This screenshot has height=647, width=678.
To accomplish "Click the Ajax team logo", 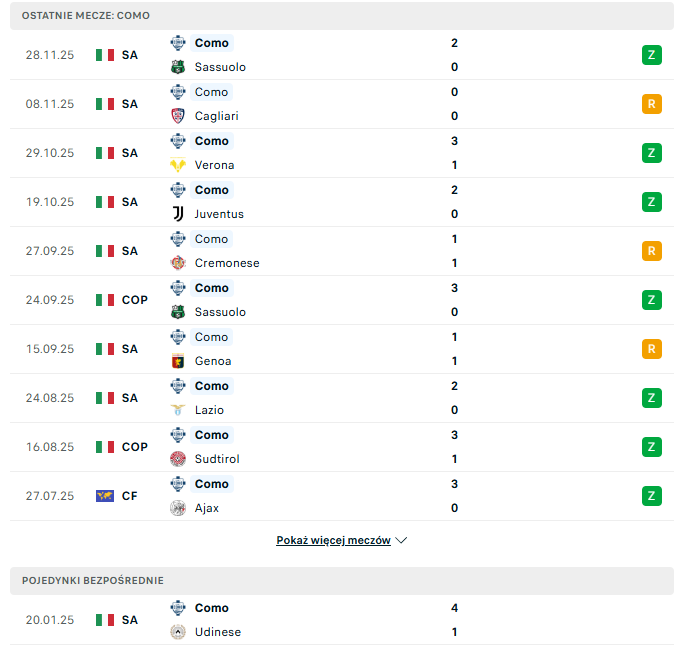I will pos(178,508).
